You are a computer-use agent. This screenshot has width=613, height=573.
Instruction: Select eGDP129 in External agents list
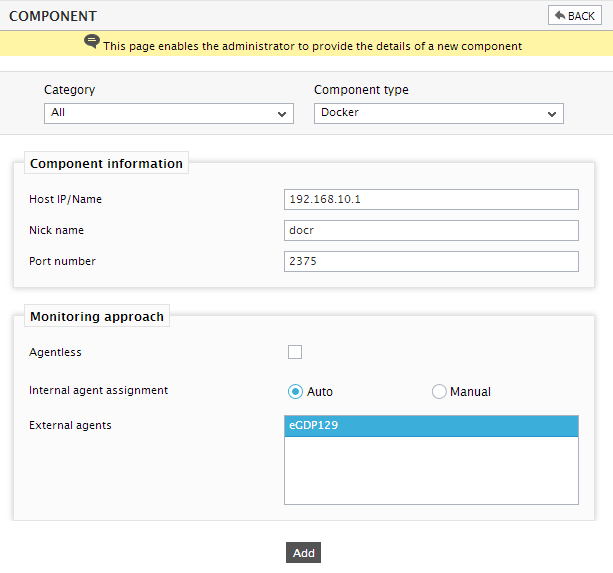tap(431, 426)
